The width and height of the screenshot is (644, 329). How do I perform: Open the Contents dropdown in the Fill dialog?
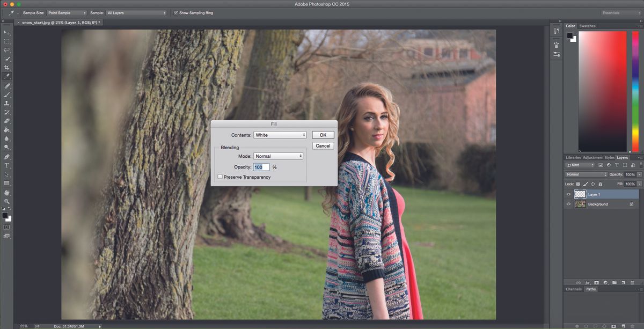280,135
